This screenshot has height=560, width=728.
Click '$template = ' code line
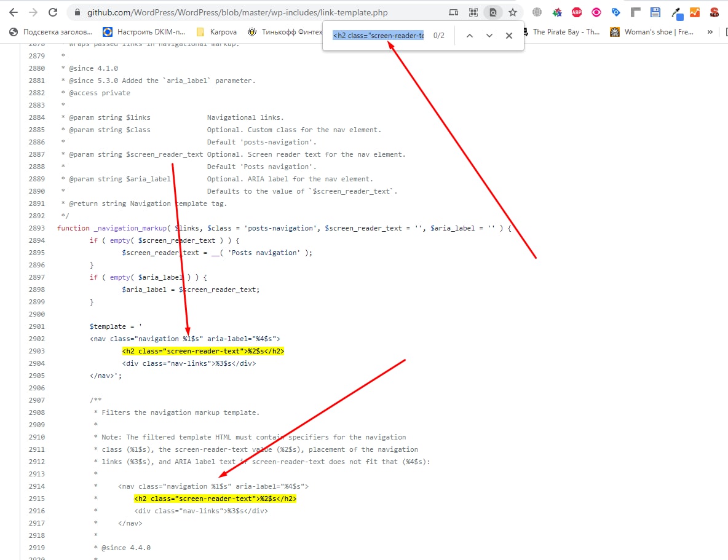point(116,326)
